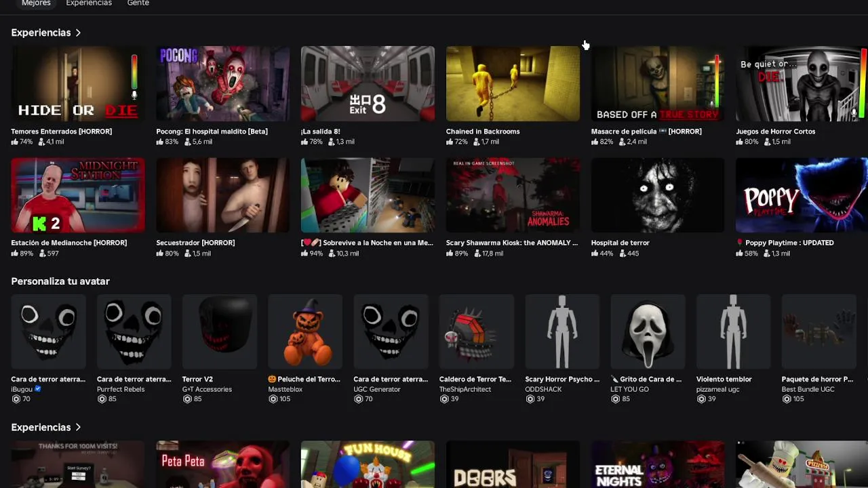Open the DOORS game thumbnail
Screen dimensions: 868x488
(513, 464)
